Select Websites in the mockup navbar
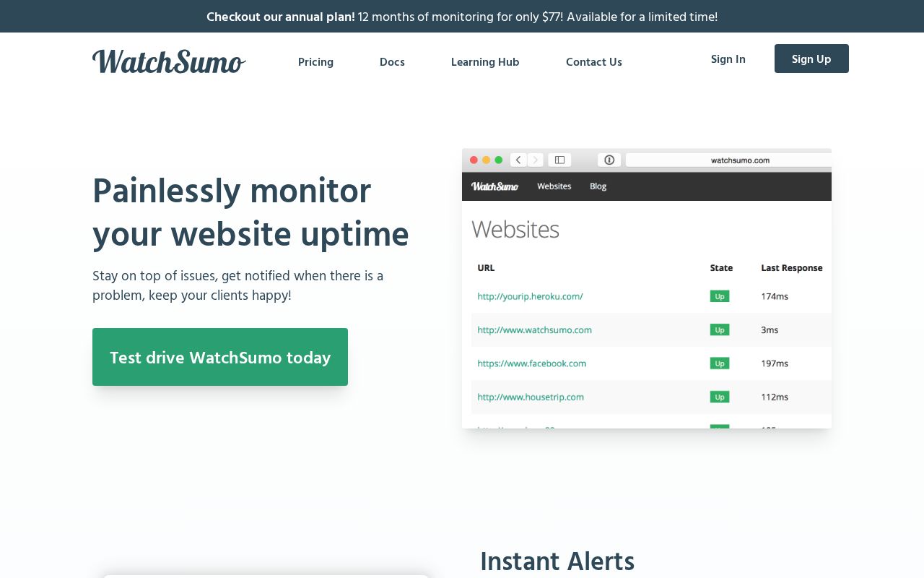 [x=554, y=186]
